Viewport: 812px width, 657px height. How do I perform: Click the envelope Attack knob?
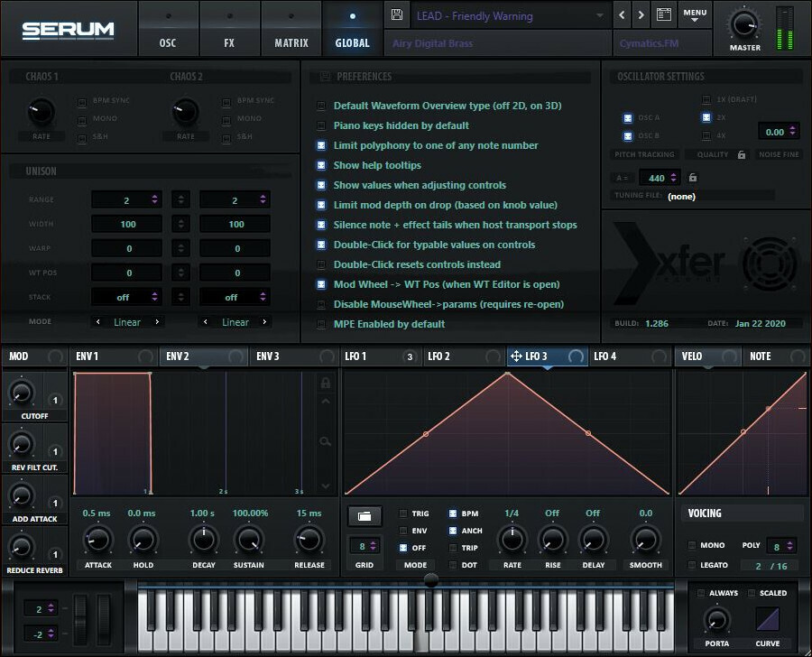pyautogui.click(x=97, y=540)
